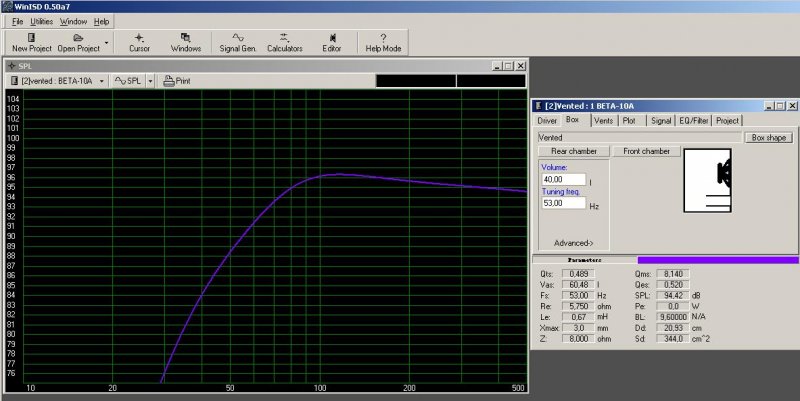800x401 pixels.
Task: Switch to the Box tab
Action: [x=573, y=119]
